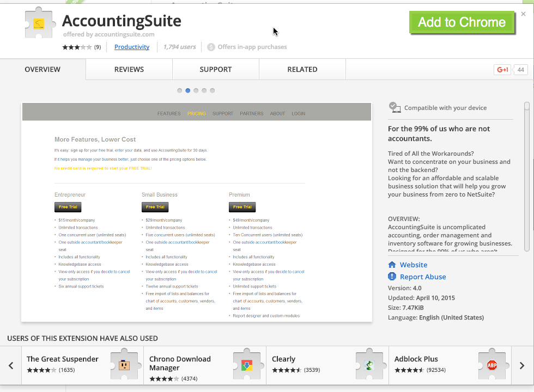534x392 pixels.
Task: Show previous related extensions with left arrow
Action: [11, 365]
